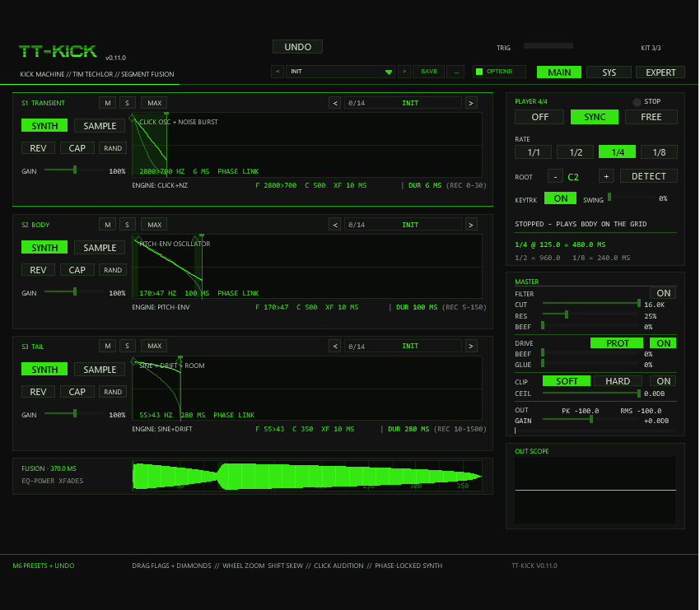Select previous S1 Transient preset arrow
Image resolution: width=700 pixels, height=610 pixels.
(x=335, y=103)
